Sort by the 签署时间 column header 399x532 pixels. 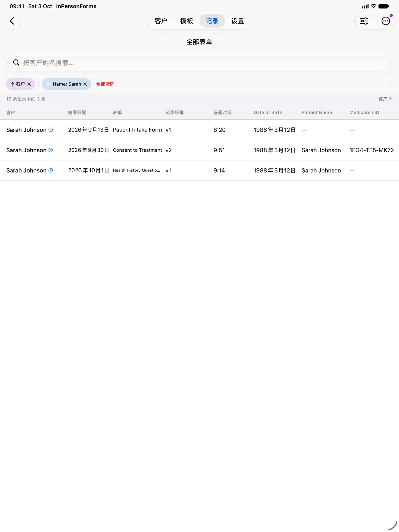(x=222, y=112)
